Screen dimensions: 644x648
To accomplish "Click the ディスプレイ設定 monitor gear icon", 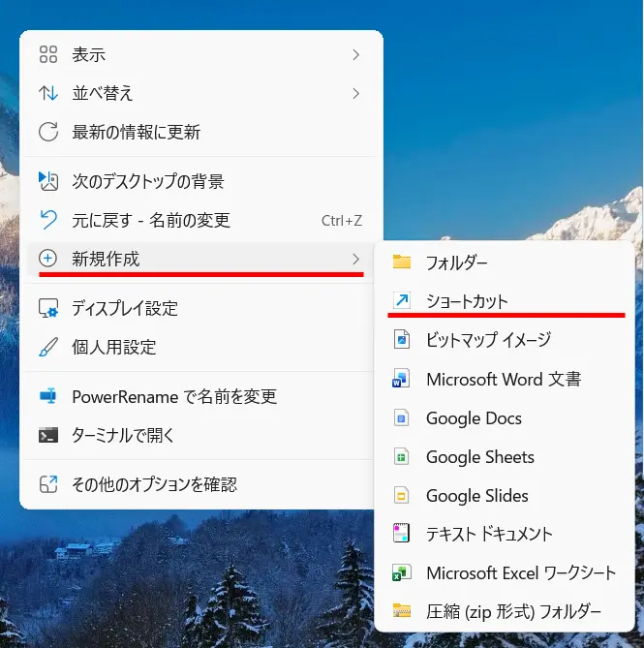I will (47, 308).
